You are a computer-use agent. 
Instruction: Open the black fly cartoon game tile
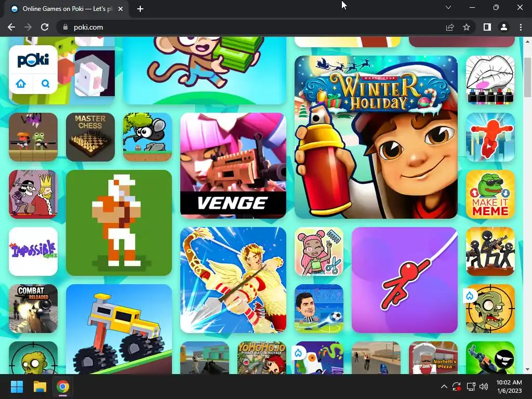click(148, 137)
